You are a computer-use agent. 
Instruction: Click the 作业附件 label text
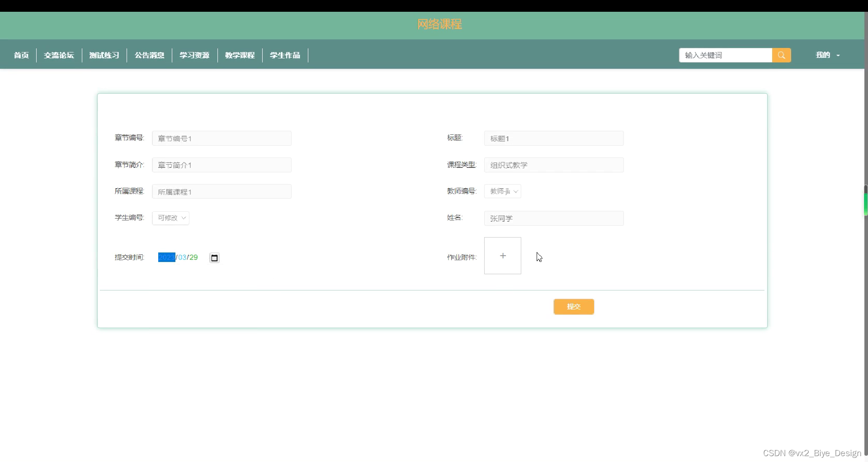pyautogui.click(x=462, y=257)
